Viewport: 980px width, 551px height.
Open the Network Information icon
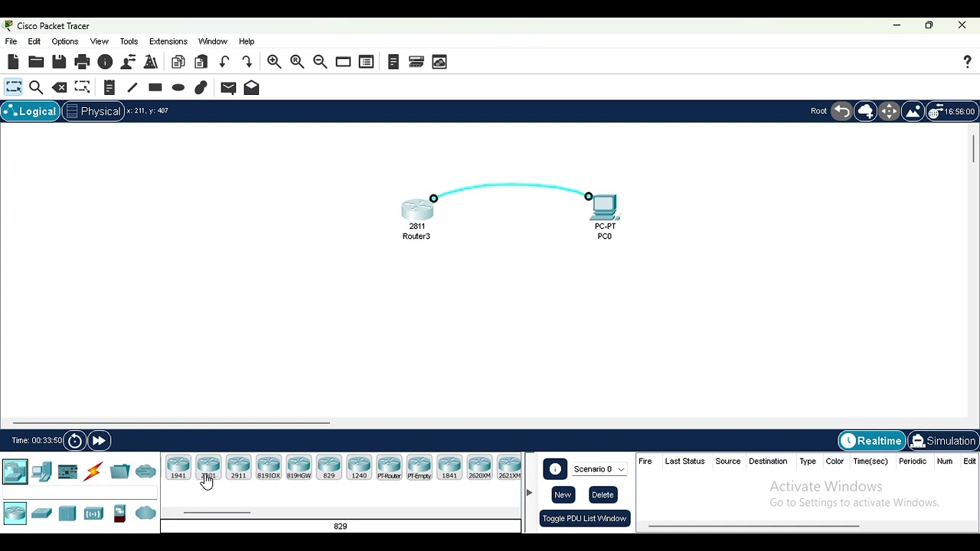pyautogui.click(x=106, y=62)
